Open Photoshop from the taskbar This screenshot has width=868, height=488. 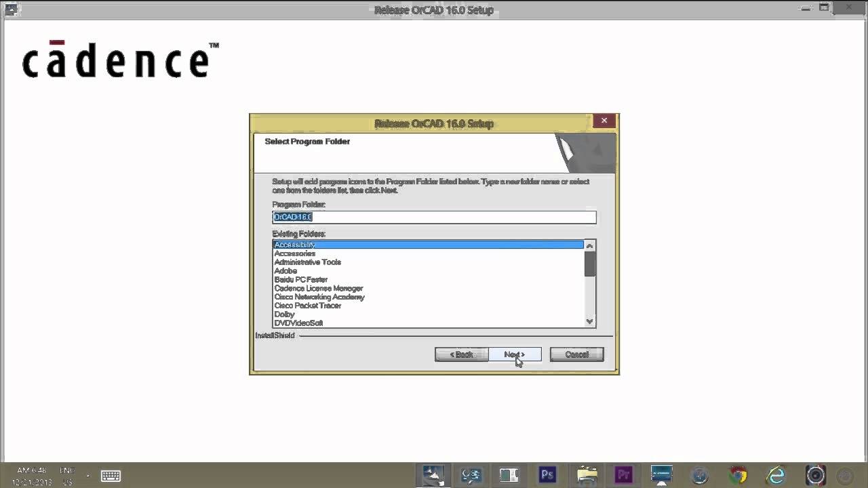pos(547,475)
